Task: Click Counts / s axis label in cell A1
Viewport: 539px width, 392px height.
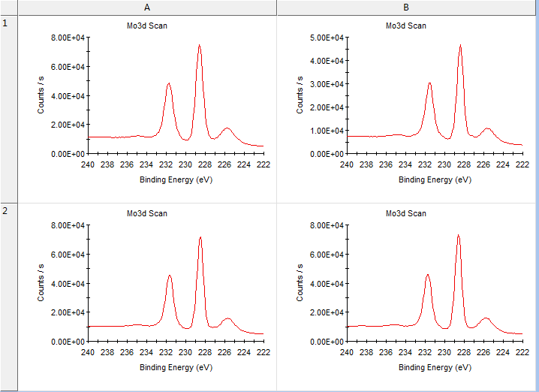Action: point(41,95)
